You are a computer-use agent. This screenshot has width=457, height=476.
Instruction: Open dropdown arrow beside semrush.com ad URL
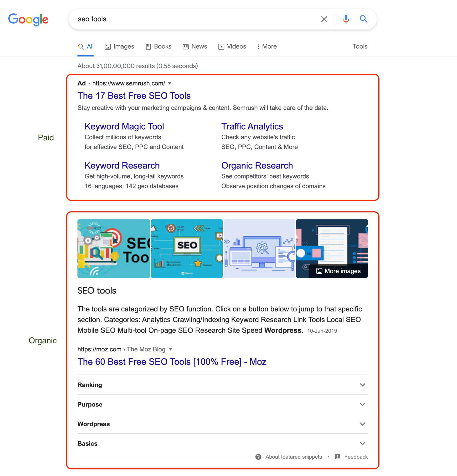pos(170,83)
